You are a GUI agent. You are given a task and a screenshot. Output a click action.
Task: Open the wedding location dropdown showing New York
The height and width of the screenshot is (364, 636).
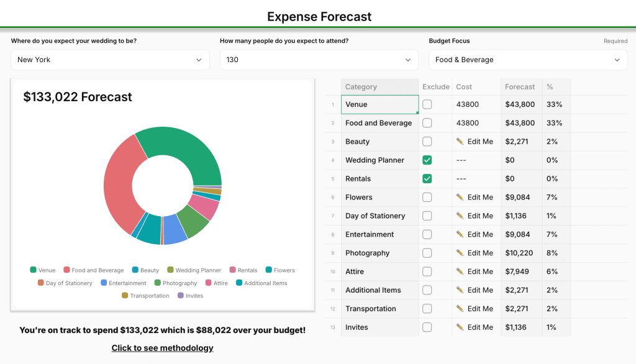tap(109, 60)
